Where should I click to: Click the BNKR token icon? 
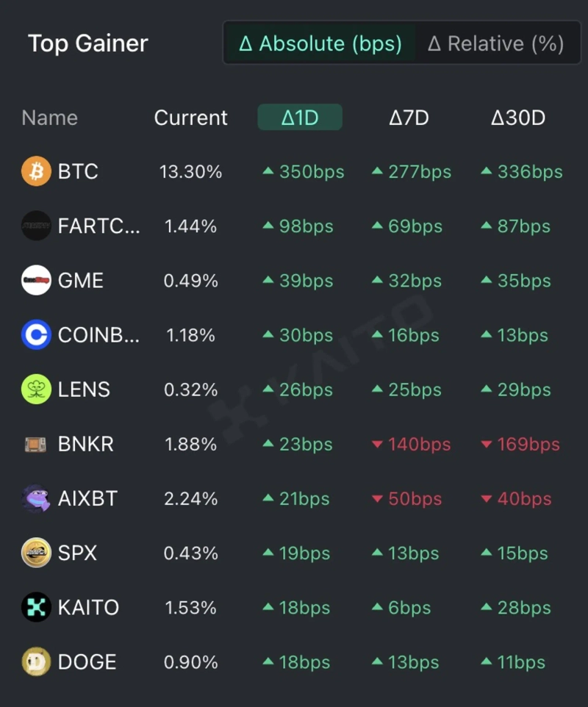[36, 445]
